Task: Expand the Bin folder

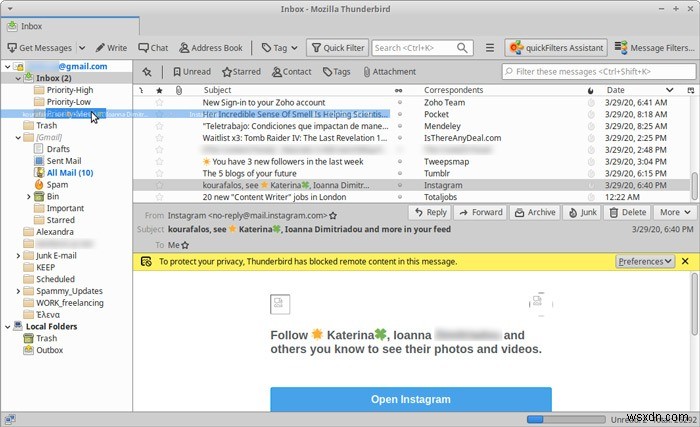Action: click(x=29, y=197)
